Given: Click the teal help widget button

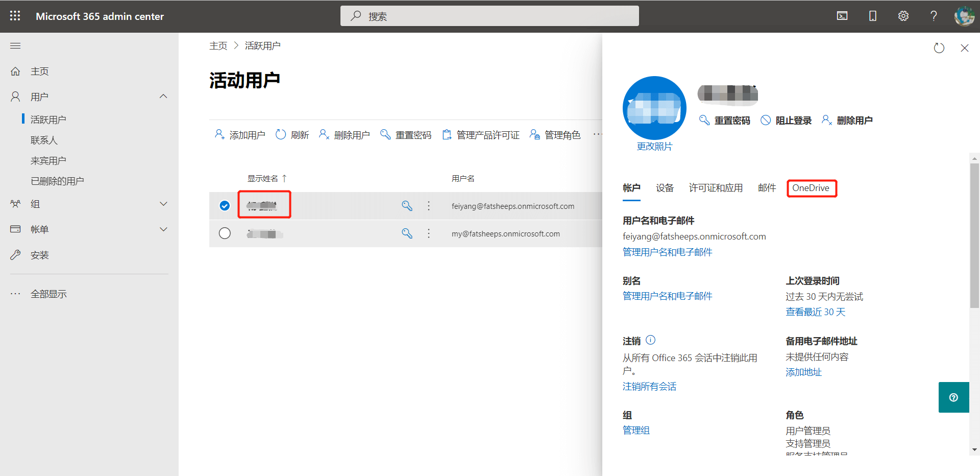Looking at the screenshot, I should 953,397.
